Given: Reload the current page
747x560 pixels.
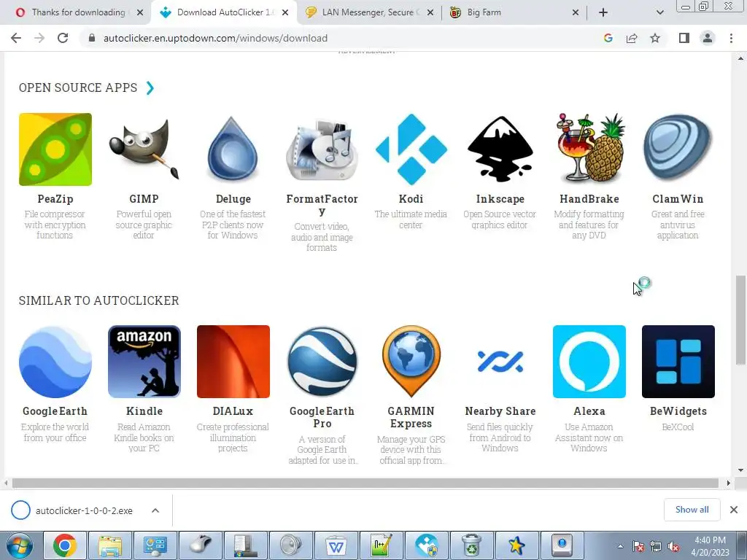Looking at the screenshot, I should tap(63, 38).
